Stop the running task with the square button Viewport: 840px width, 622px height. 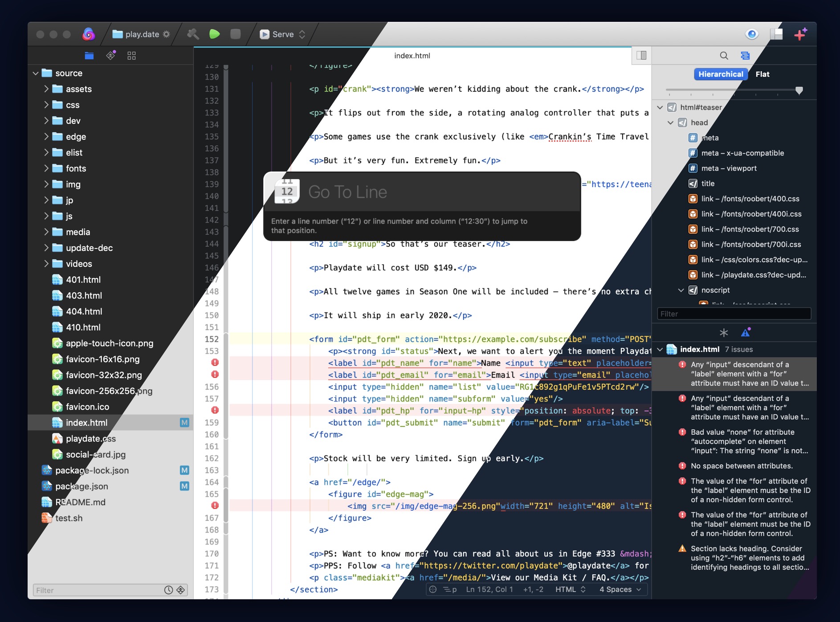click(x=236, y=34)
